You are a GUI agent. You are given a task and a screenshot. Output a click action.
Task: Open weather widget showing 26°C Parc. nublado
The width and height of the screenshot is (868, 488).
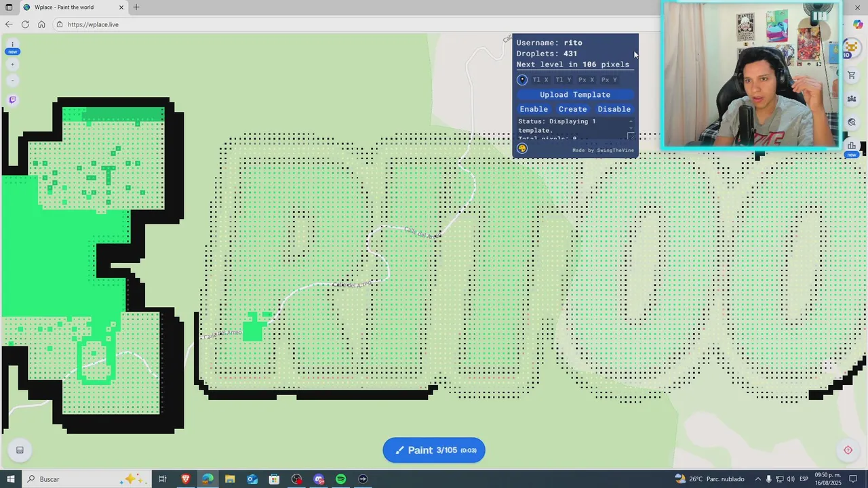pyautogui.click(x=709, y=479)
